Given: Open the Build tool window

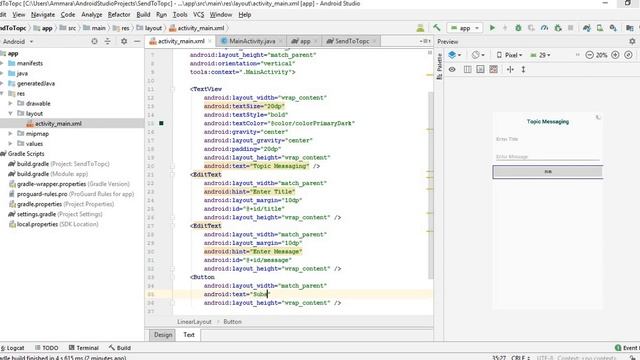Looking at the screenshot, I should tap(120, 348).
